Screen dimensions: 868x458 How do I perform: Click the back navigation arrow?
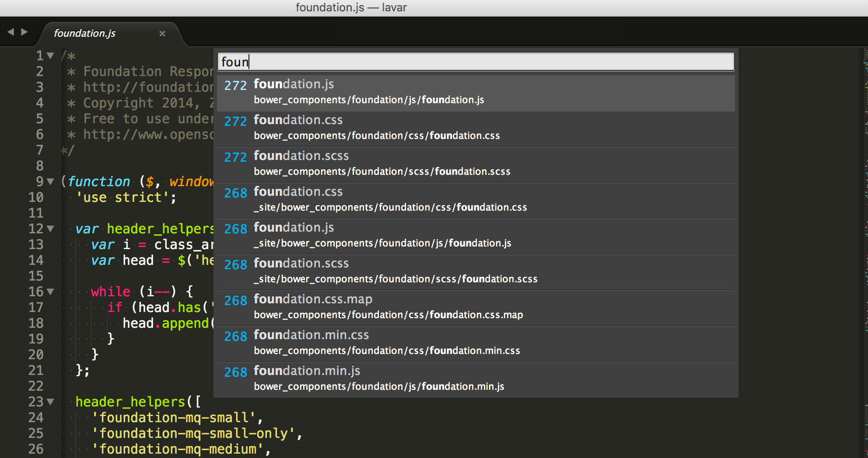point(11,32)
